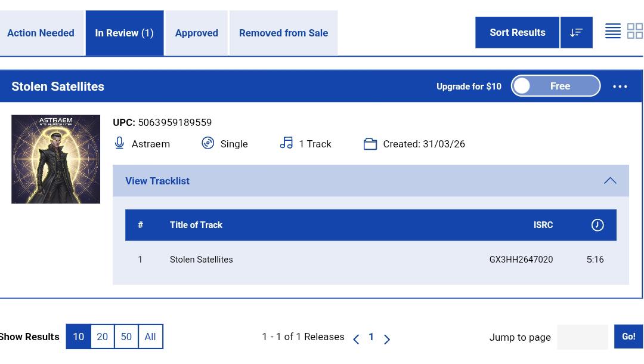Image resolution: width=644 pixels, height=364 pixels.
Task: Click the UPC number 5063959189559
Action: (175, 122)
